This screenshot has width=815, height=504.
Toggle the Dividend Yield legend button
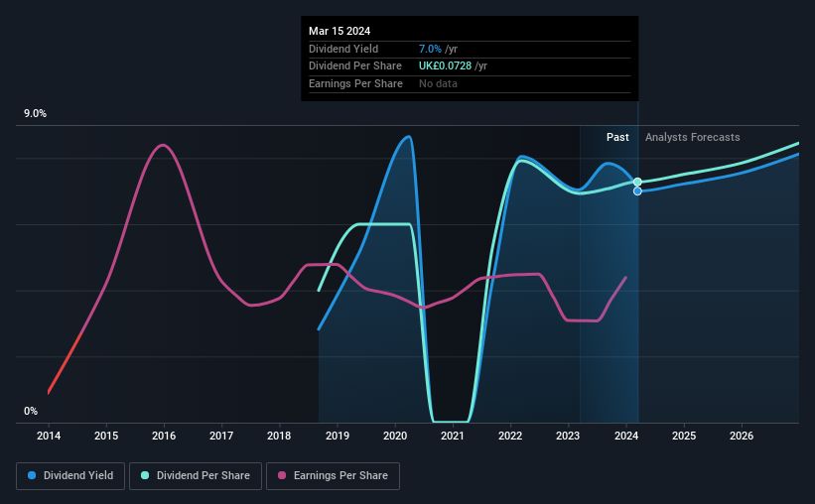pos(70,476)
